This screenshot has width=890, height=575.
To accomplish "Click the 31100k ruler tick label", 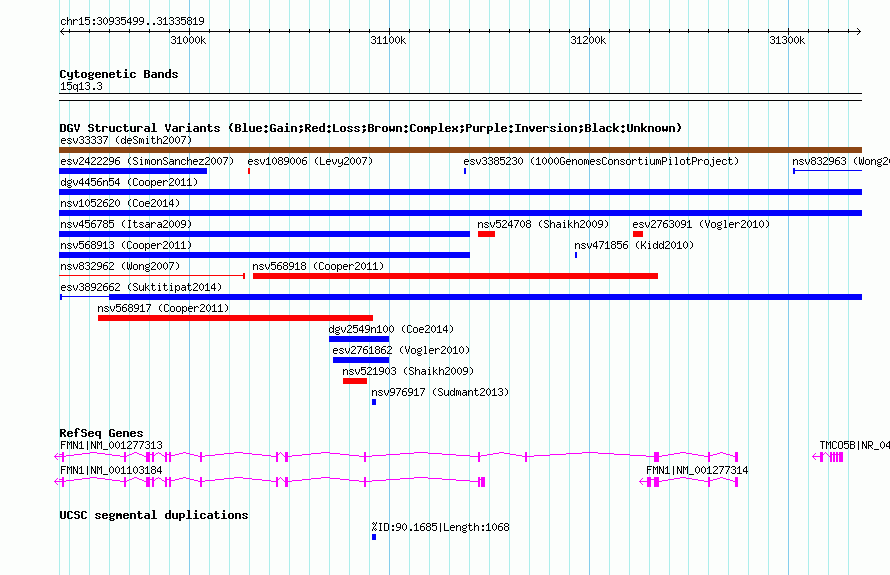I will [x=388, y=40].
